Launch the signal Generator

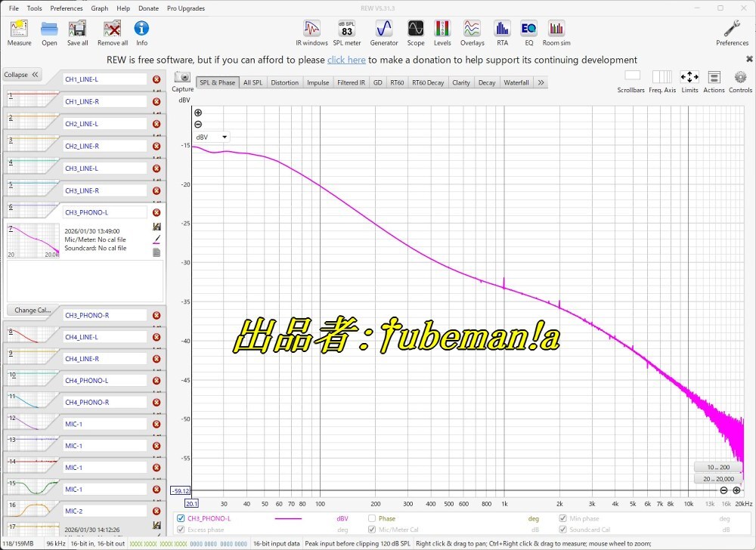[x=384, y=32]
